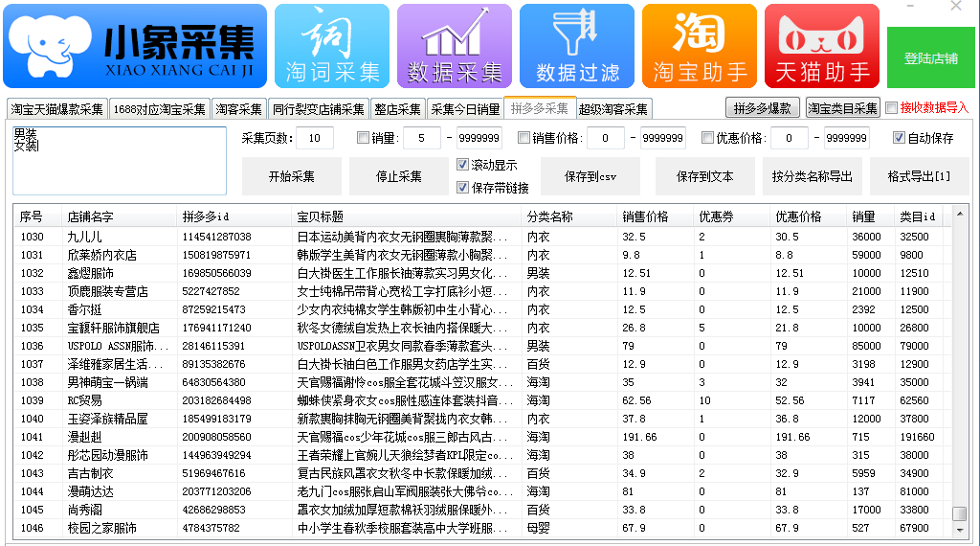Select the 拼多多采集 tab
Image resolution: width=980 pixels, height=546 pixels.
coord(540,108)
